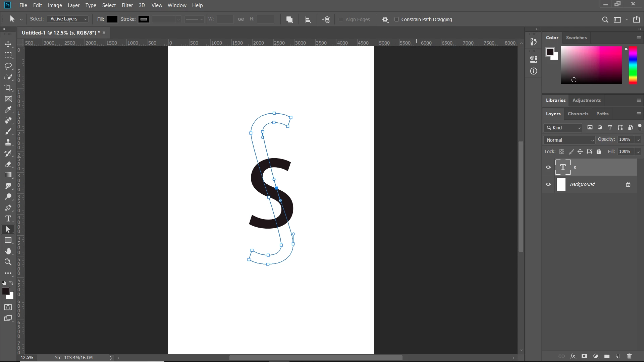Select the Horizontal Type tool
644x362 pixels.
pos(8,219)
